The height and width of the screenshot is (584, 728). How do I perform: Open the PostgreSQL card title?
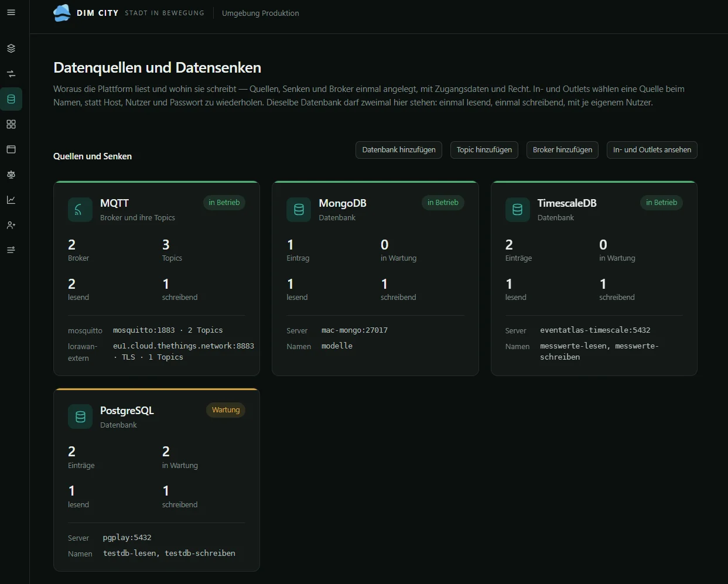point(127,411)
